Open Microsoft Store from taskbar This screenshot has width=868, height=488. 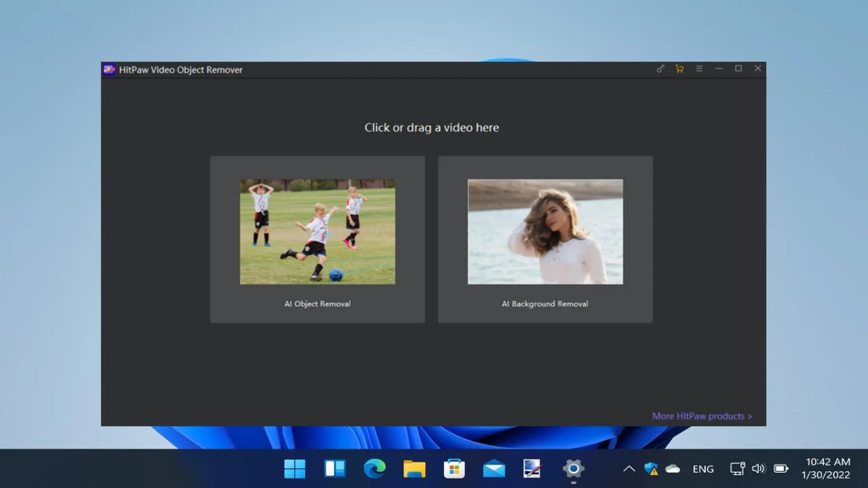pyautogui.click(x=454, y=468)
